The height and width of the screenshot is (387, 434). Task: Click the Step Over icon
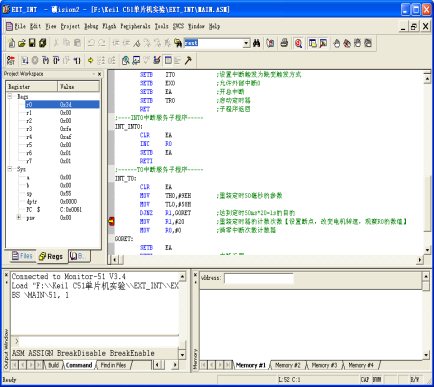point(56,60)
